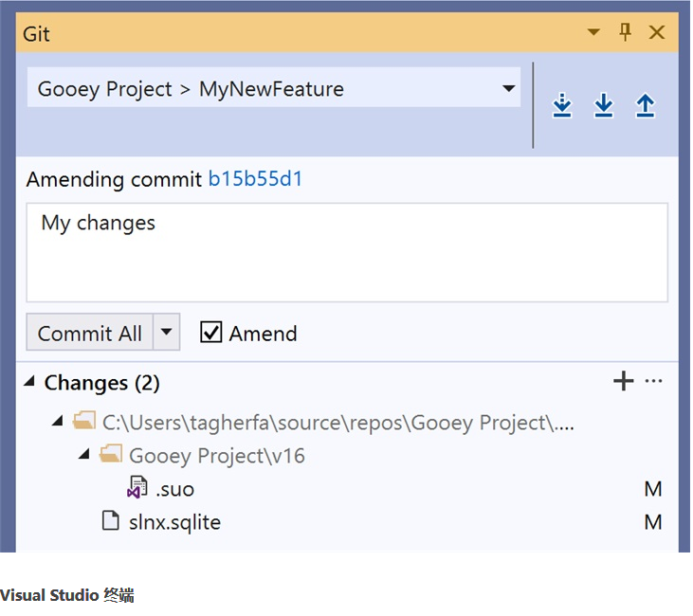The width and height of the screenshot is (693, 616).
Task: Open commit b15b55d1 link
Action: [255, 179]
